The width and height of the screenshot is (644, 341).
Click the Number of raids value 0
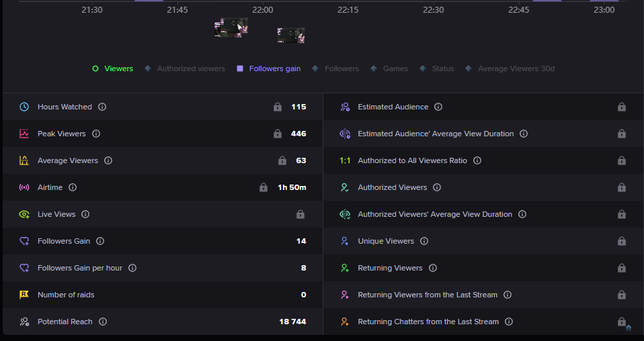coord(304,295)
